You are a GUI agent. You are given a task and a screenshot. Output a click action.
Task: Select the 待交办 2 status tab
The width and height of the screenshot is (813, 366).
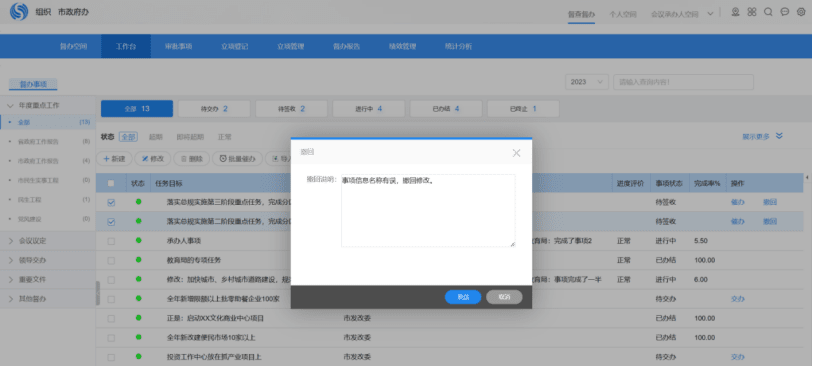pos(214,109)
